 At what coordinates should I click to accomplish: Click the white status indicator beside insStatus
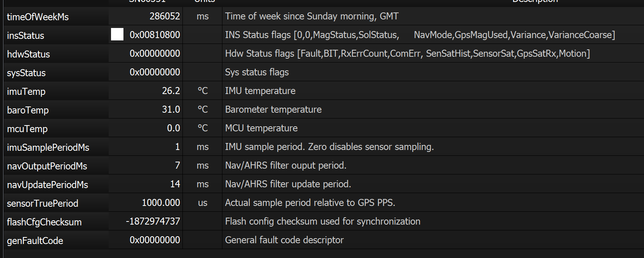(116, 34)
